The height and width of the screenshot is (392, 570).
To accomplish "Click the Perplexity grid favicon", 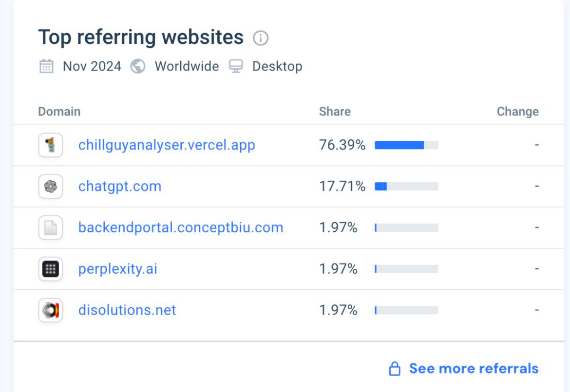I will pyautogui.click(x=51, y=269).
